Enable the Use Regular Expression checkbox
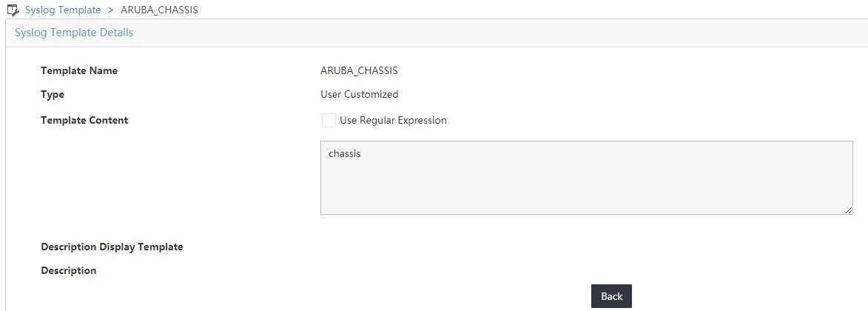The width and height of the screenshot is (868, 311). [x=329, y=120]
